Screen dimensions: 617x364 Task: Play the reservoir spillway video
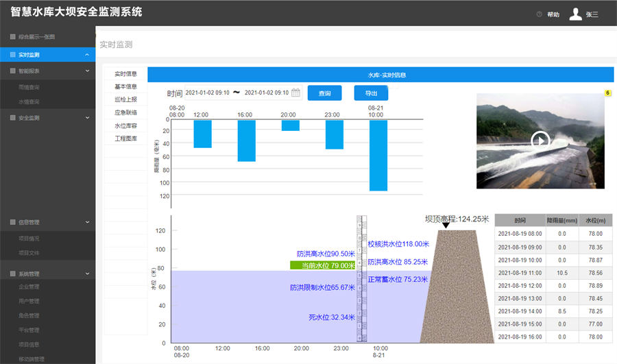540,141
